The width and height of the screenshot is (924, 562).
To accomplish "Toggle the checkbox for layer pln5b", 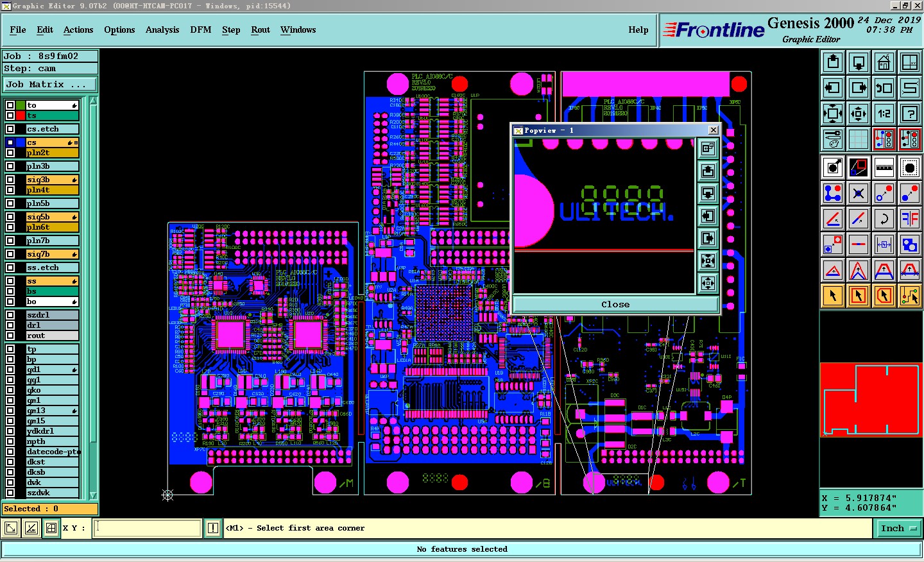I will click(x=10, y=203).
